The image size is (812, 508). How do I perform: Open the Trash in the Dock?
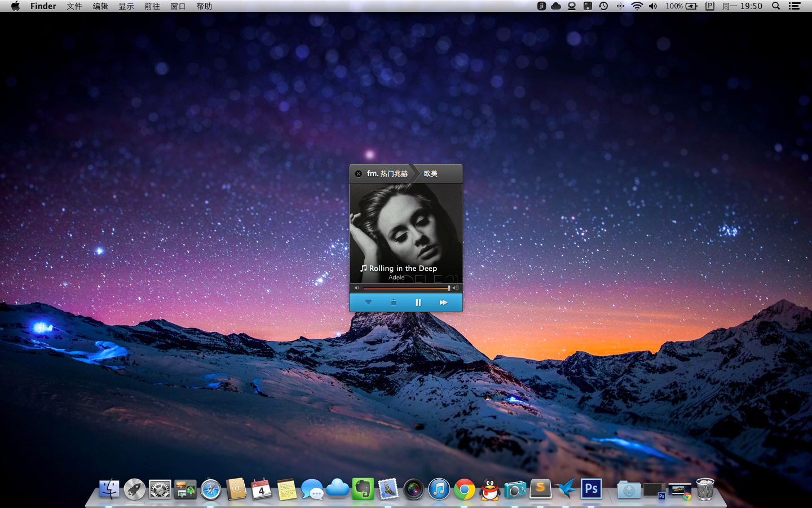click(x=705, y=489)
